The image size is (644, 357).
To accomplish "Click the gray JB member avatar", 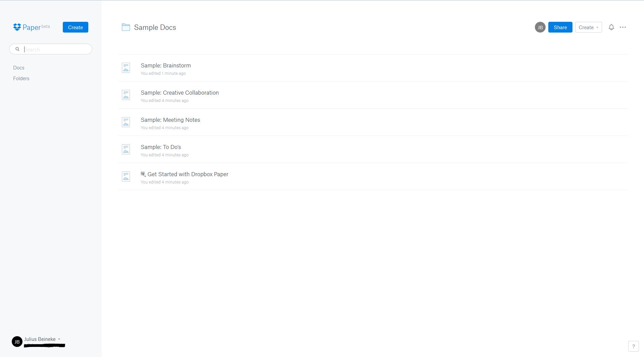I will point(540,27).
